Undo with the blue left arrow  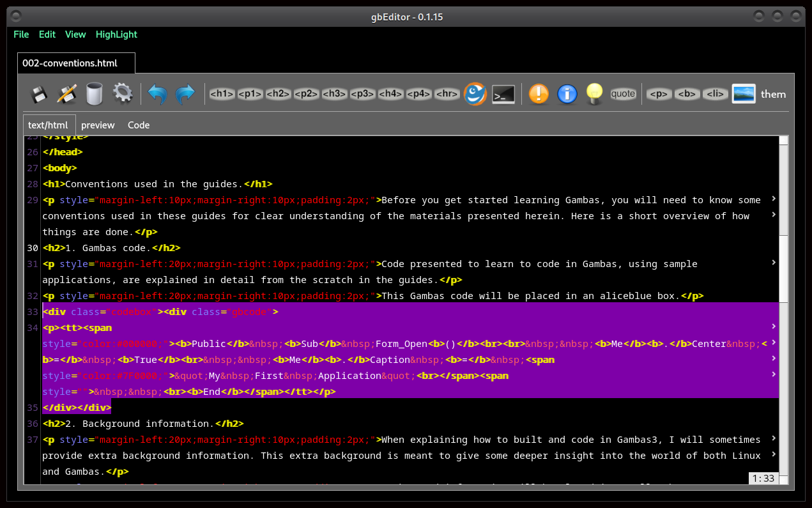[157, 94]
